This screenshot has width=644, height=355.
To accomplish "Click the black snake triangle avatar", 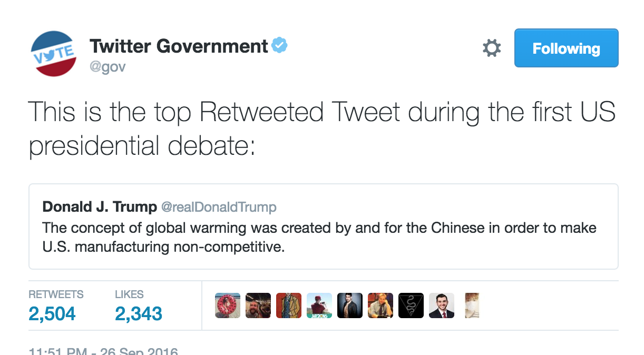I will pos(411,305).
